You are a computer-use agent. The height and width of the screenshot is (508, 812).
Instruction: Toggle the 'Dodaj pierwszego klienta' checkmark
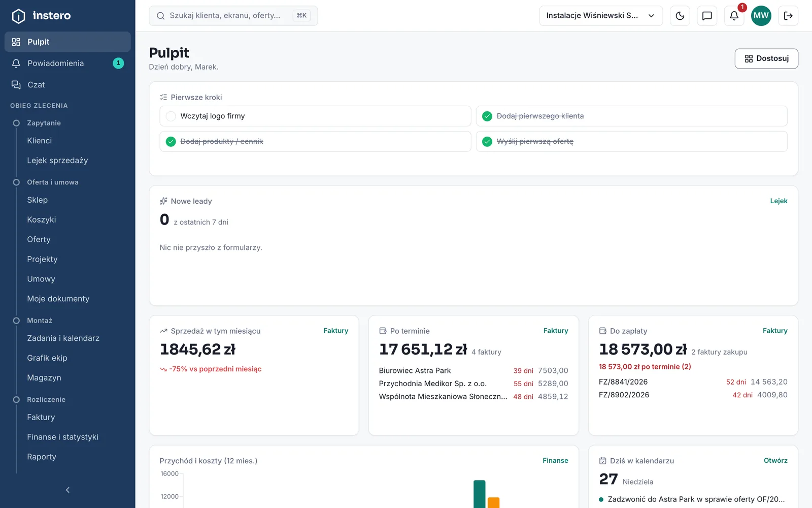(487, 116)
